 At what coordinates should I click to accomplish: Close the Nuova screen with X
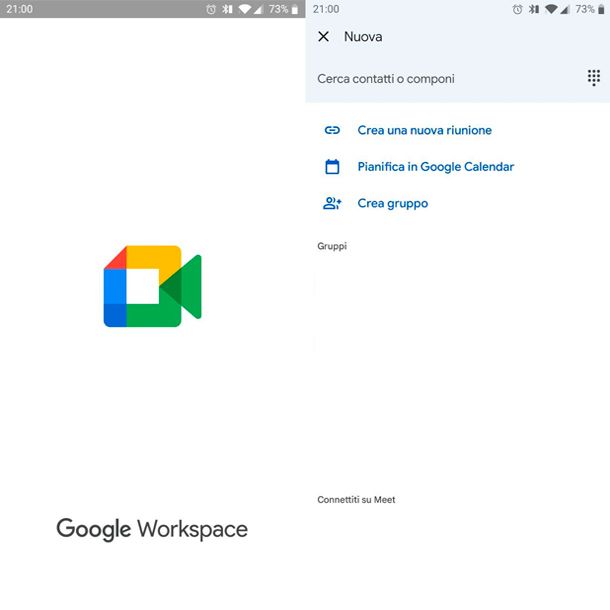click(323, 37)
